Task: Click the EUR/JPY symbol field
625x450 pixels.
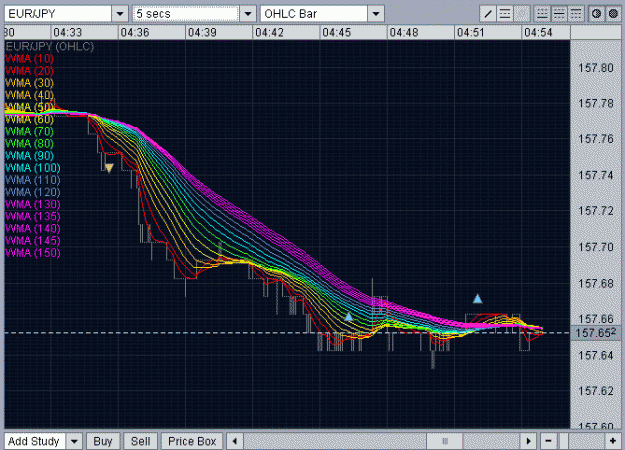Action: point(58,14)
